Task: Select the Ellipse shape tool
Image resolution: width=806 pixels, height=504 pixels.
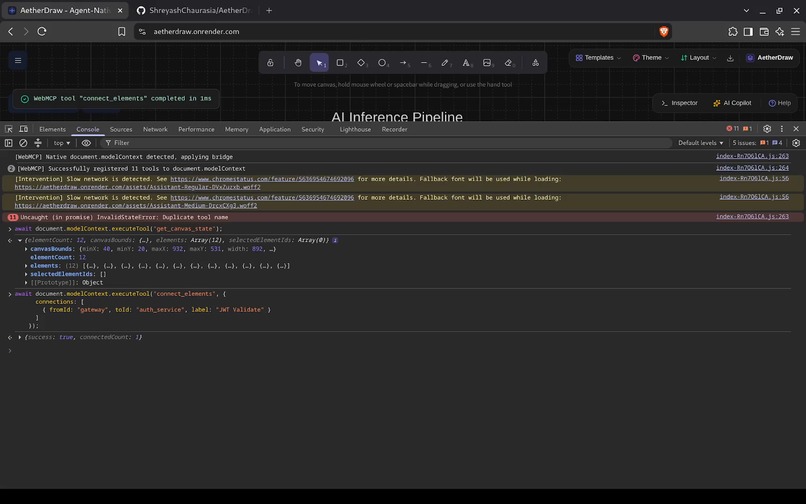Action: tap(382, 63)
